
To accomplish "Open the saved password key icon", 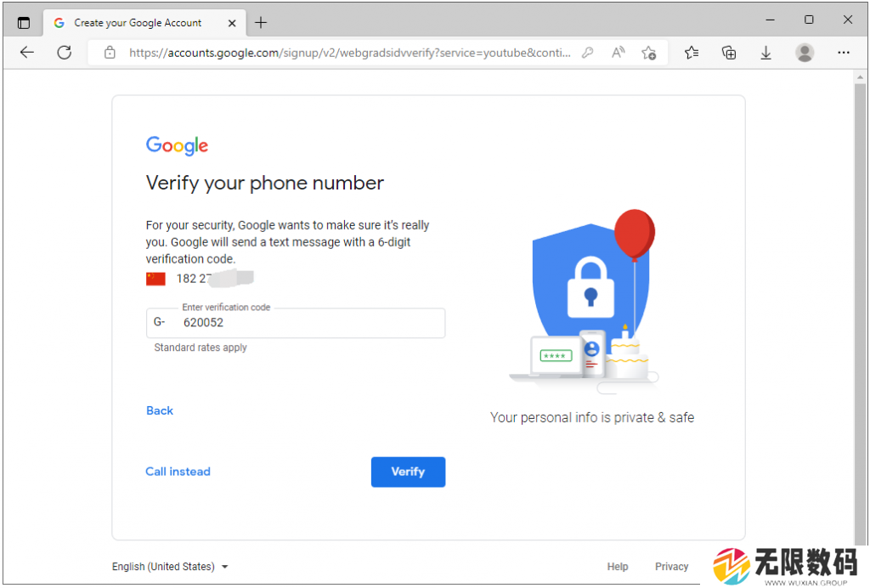I will [x=588, y=53].
